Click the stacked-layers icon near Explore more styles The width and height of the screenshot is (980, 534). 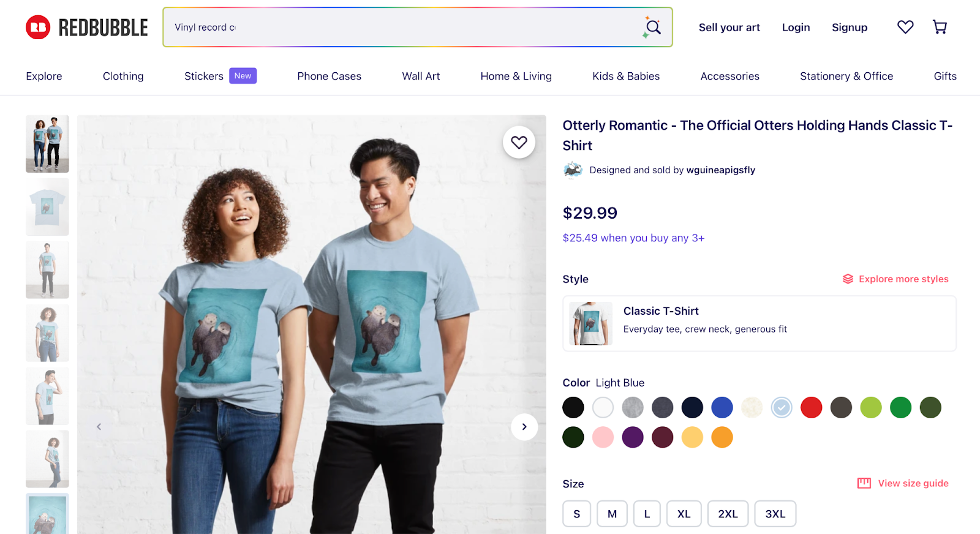pos(848,279)
